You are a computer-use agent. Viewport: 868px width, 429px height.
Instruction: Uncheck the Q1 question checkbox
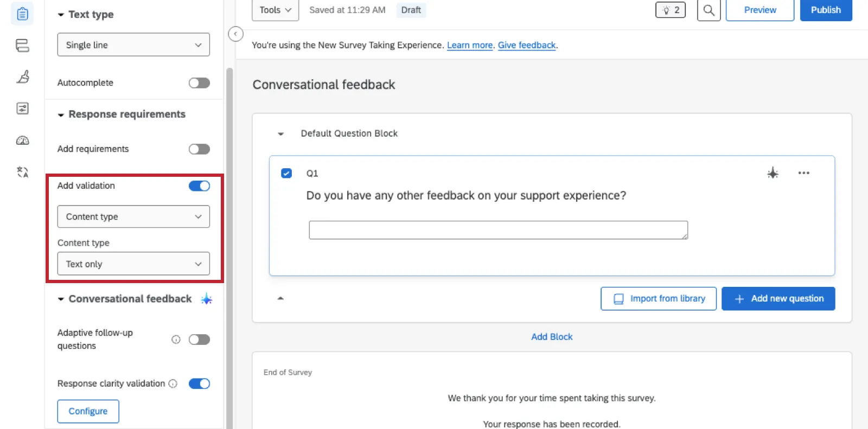click(x=286, y=173)
